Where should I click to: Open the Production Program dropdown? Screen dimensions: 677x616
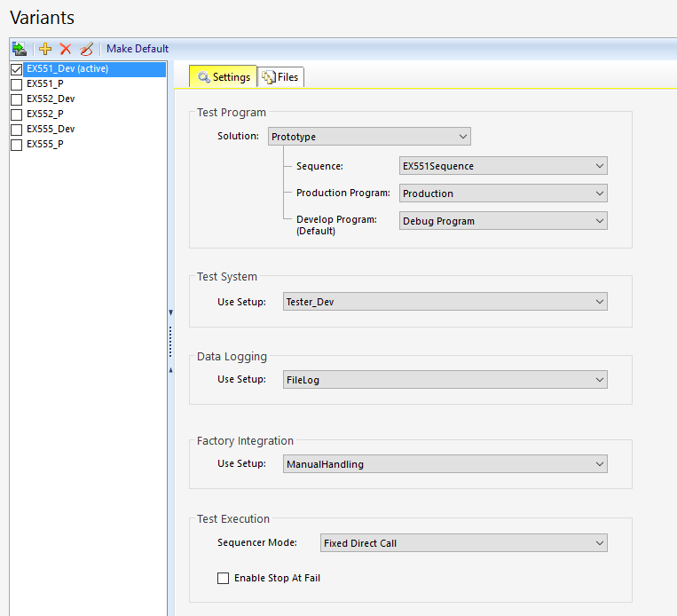click(503, 193)
